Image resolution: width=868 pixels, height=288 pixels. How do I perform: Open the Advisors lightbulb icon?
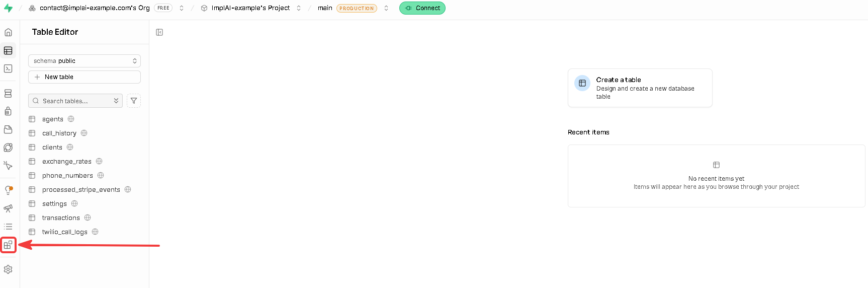tap(8, 190)
